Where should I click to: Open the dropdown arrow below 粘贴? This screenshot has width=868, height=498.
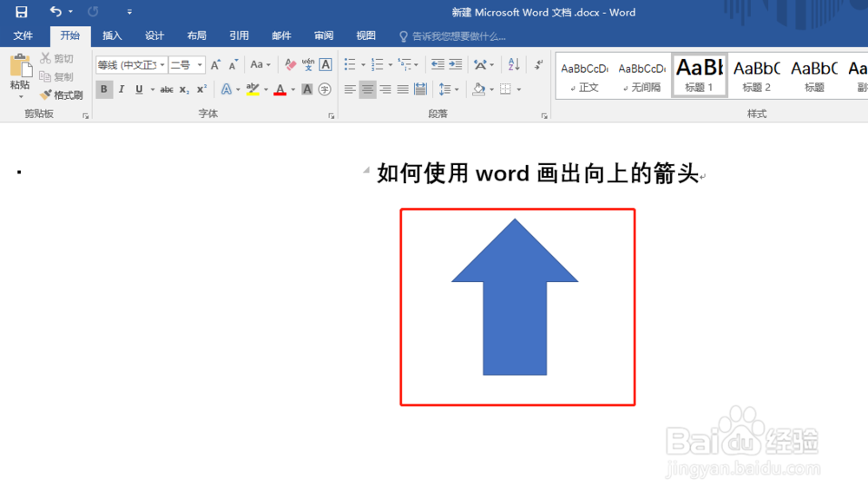(21, 97)
